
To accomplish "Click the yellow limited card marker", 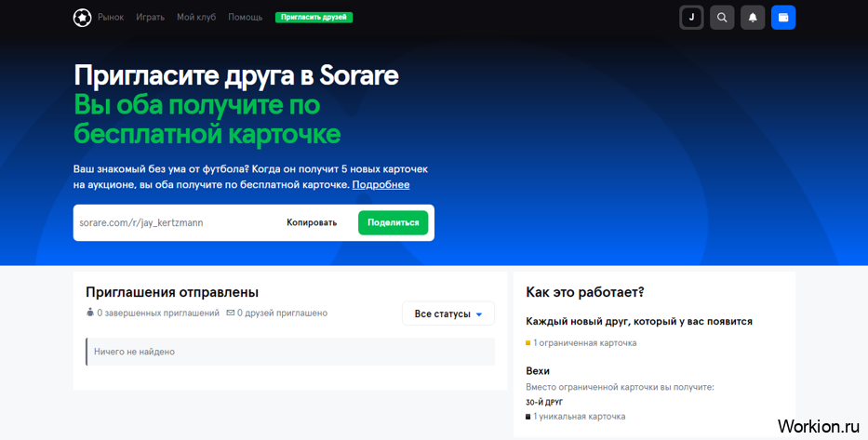I will pyautogui.click(x=528, y=343).
